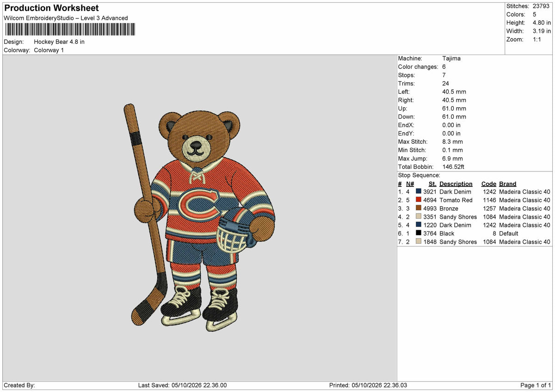Image resolution: width=555 pixels, height=392 pixels.
Task: Click the Down value 61.0 mm
Action: click(x=454, y=116)
